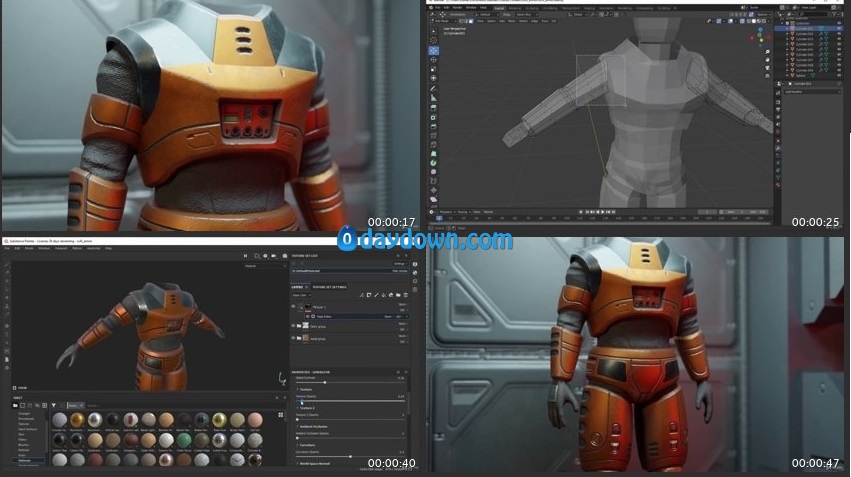The image size is (851, 477).
Task: Select the Clone tool in Substance Painter
Action: tap(7, 306)
